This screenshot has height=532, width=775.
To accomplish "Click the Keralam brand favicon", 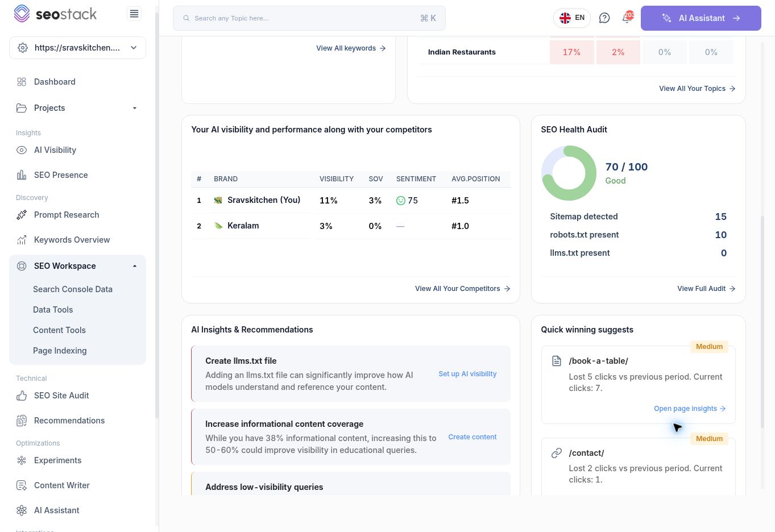I will [218, 226].
